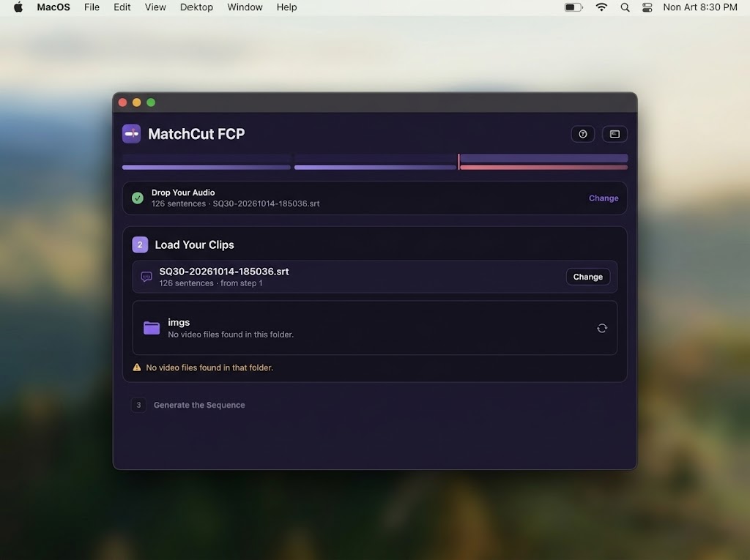
Task: Click '126 sentences · from step 1' text
Action: click(211, 283)
